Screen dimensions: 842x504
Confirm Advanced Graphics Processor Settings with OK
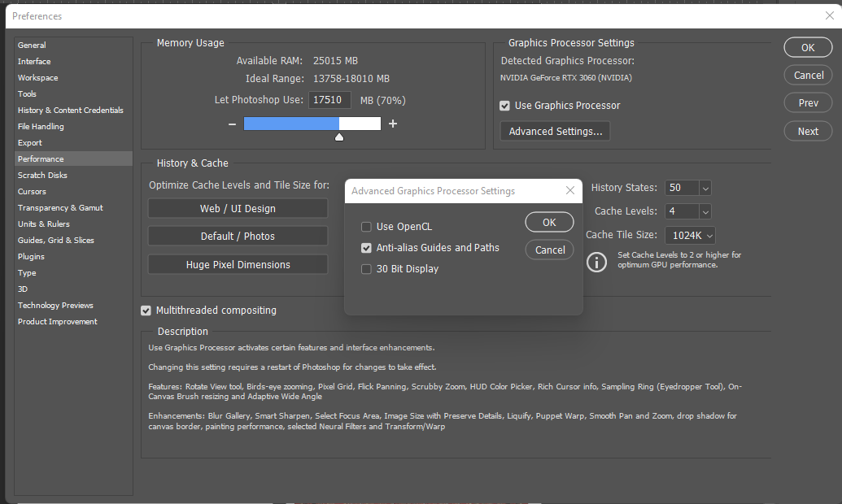[549, 221]
